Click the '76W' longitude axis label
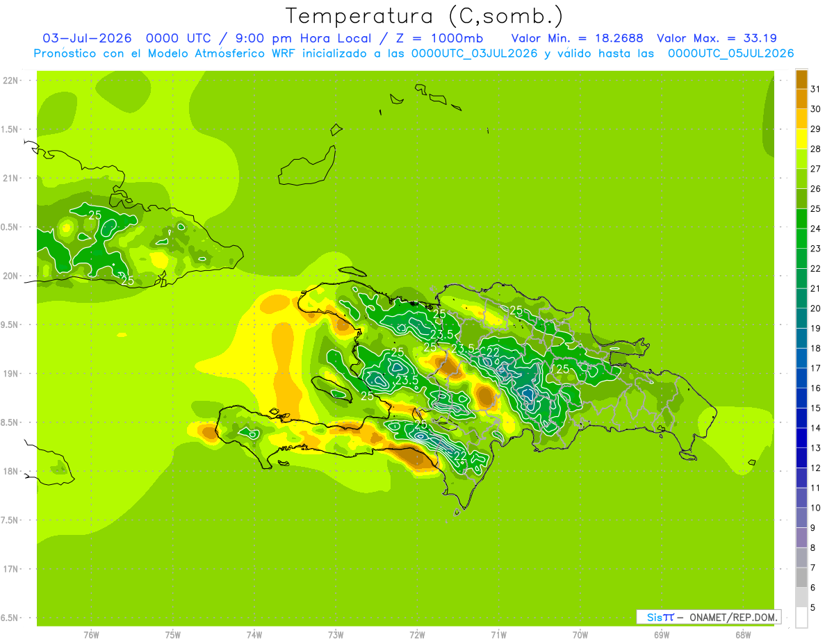 [91, 635]
